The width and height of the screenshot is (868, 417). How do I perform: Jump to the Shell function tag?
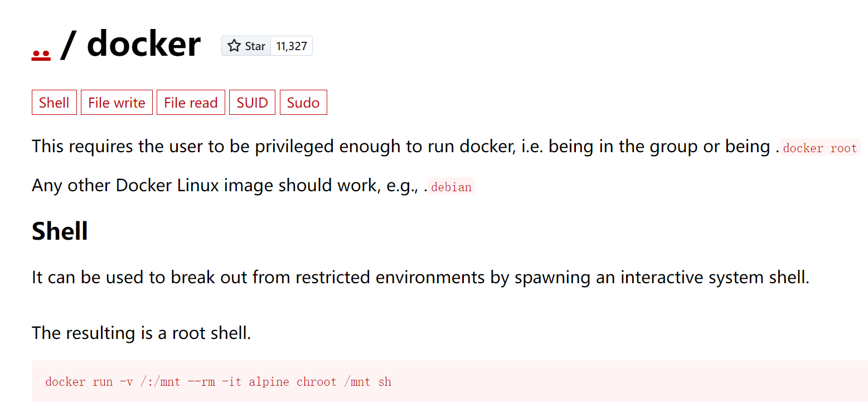54,103
